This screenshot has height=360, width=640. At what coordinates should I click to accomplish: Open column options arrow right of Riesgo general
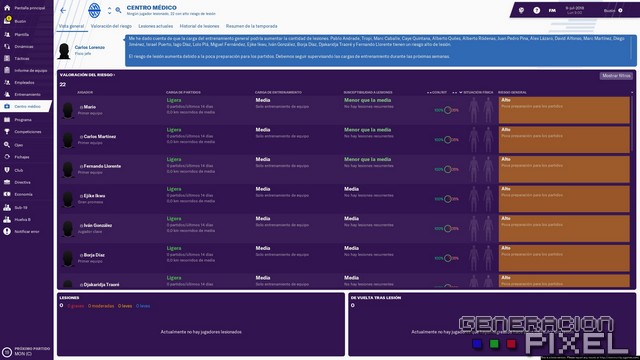coord(632,93)
